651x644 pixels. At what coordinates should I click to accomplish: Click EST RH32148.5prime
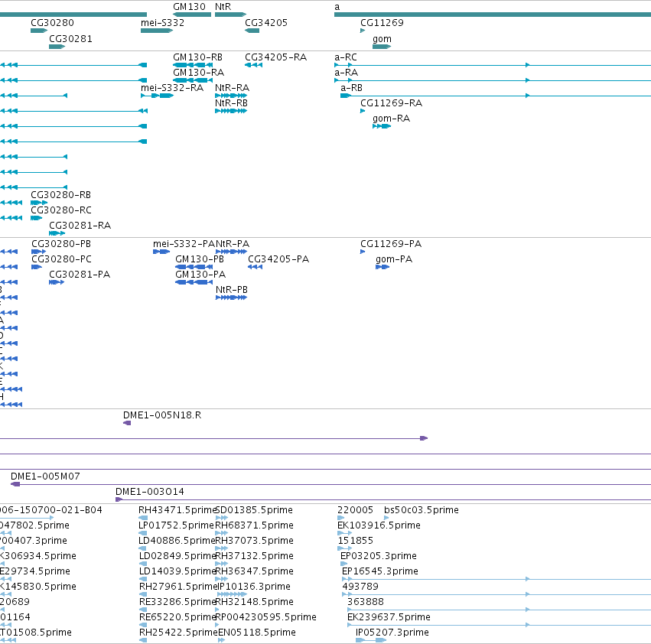217,610
